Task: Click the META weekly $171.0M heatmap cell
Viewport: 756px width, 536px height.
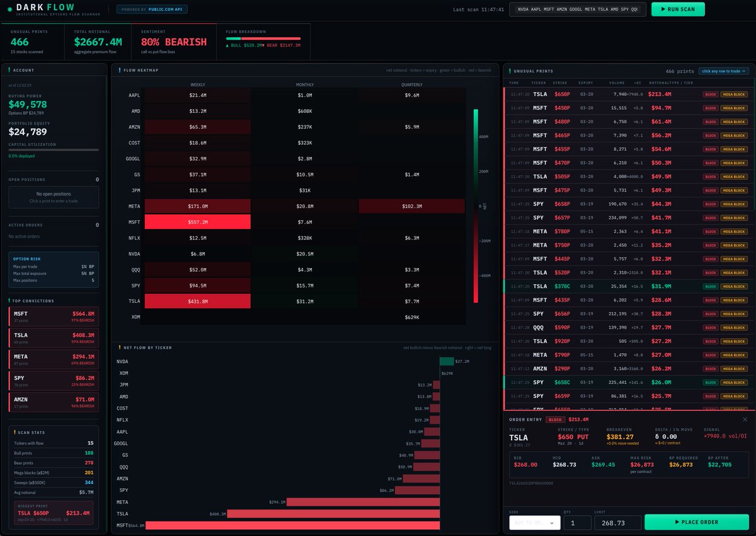Action: [198, 206]
